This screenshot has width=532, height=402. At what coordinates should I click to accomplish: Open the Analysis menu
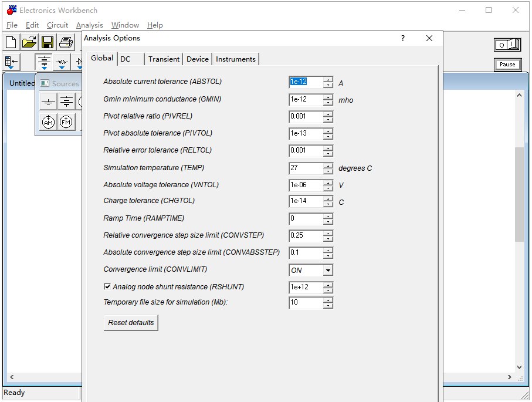(89, 25)
